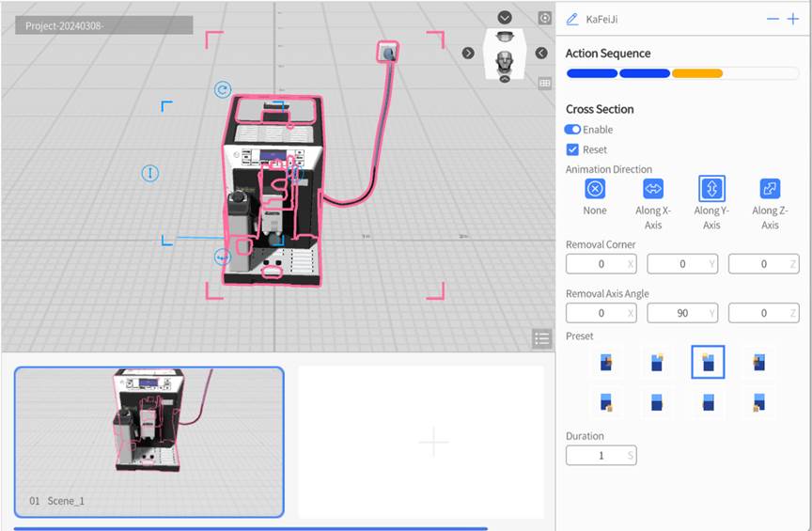Click the minus icon in panel header
The image size is (812, 531).
773,19
